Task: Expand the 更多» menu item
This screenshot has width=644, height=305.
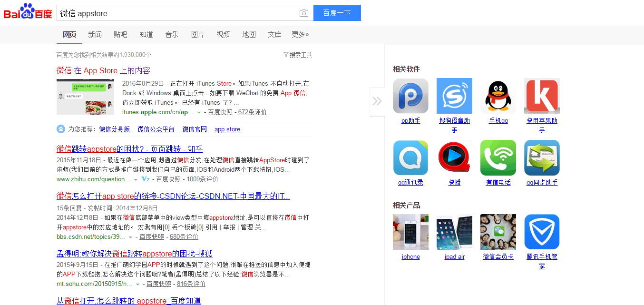Action: [x=300, y=34]
